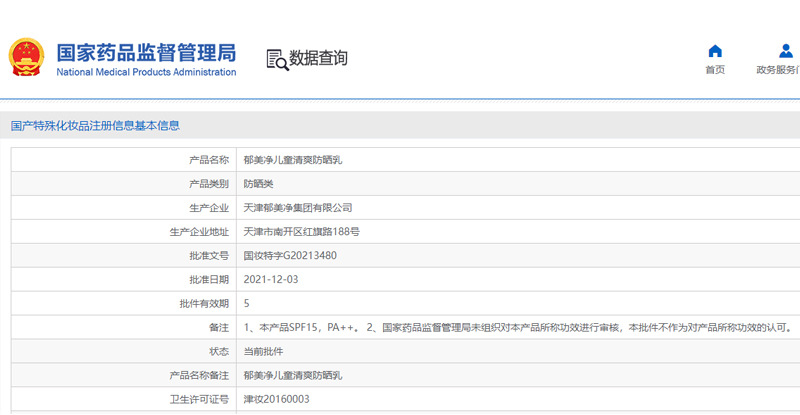Open the 数据查询 heading

coord(318,58)
